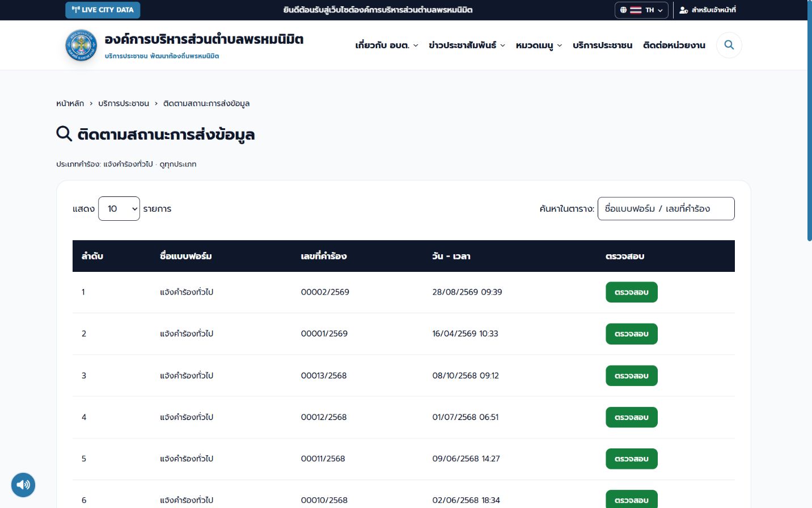Select date text 09/06/2568 14:27
This screenshot has width=812, height=508.
tap(466, 459)
